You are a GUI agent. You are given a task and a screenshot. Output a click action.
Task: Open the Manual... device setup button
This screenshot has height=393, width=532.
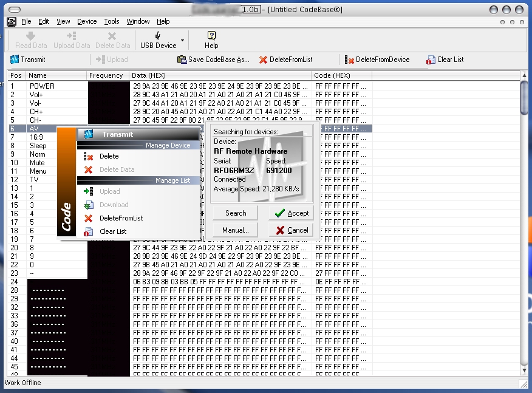[235, 230]
